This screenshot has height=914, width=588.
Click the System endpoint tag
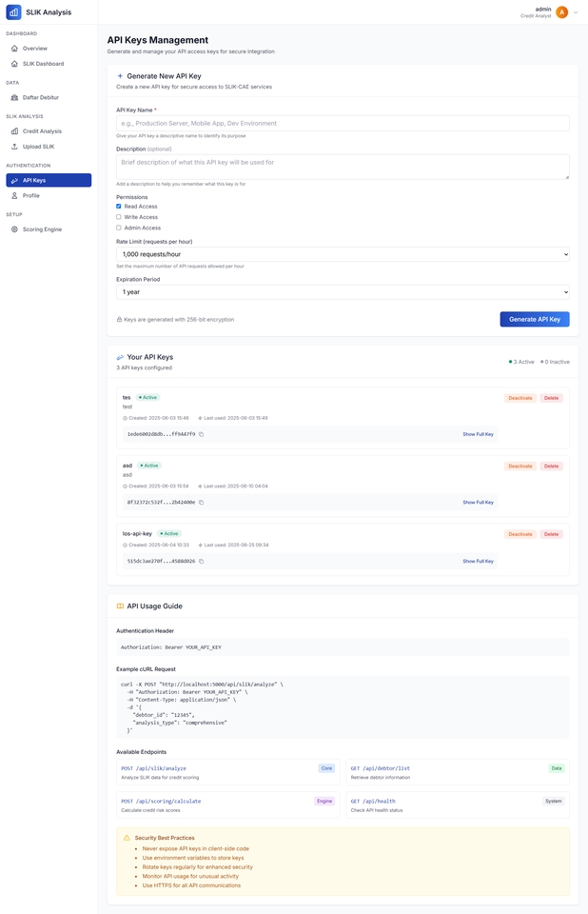click(x=554, y=801)
